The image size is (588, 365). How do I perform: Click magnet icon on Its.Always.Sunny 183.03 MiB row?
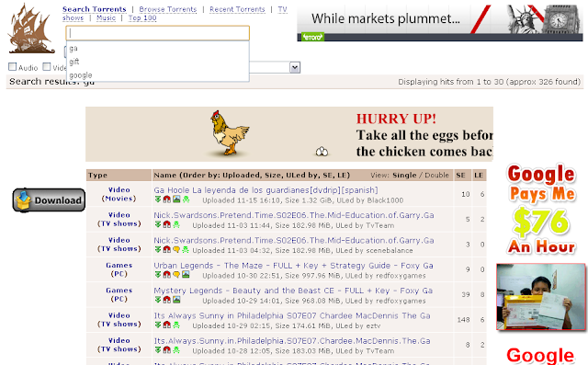pos(167,350)
